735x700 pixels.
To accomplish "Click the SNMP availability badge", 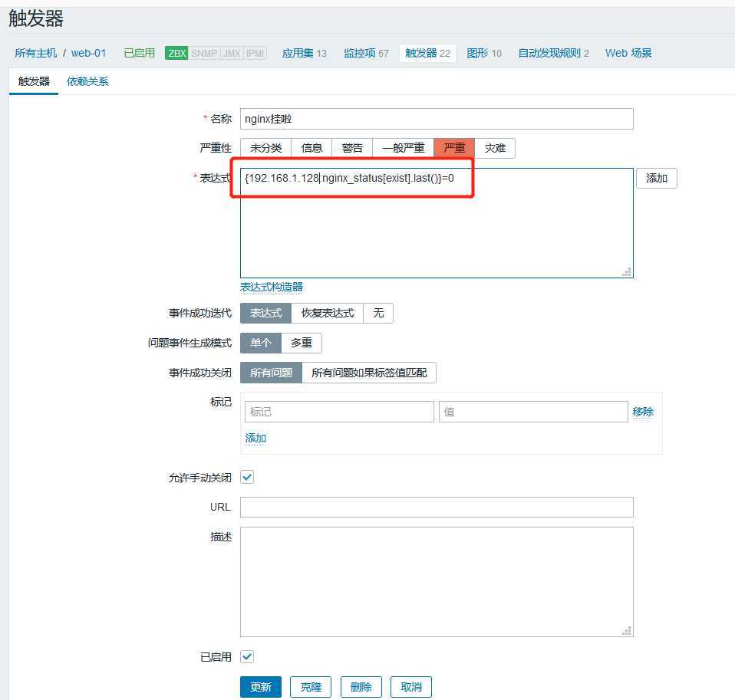I will coord(204,53).
